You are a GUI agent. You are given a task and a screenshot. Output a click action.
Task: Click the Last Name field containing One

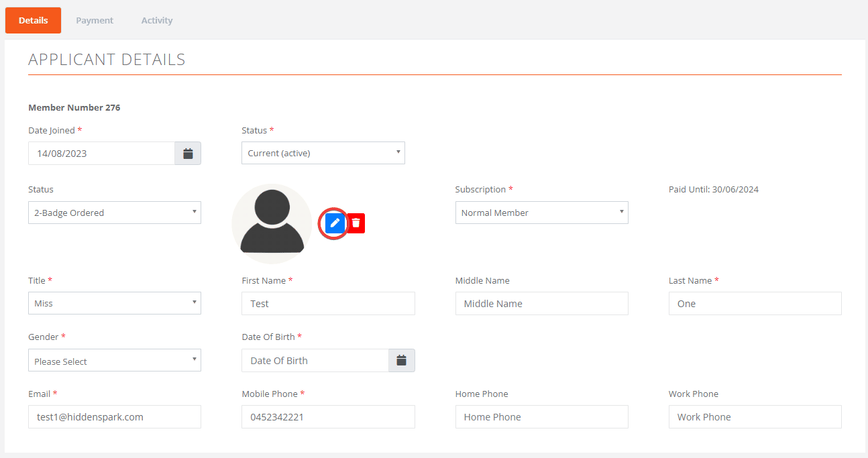(x=755, y=304)
